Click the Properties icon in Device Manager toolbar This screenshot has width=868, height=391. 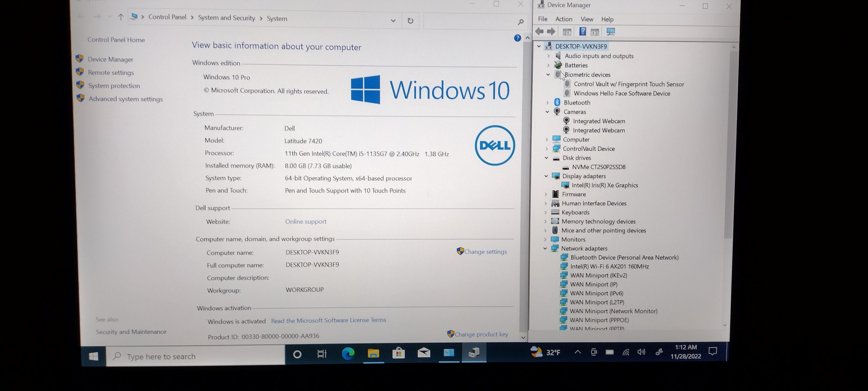[x=567, y=32]
